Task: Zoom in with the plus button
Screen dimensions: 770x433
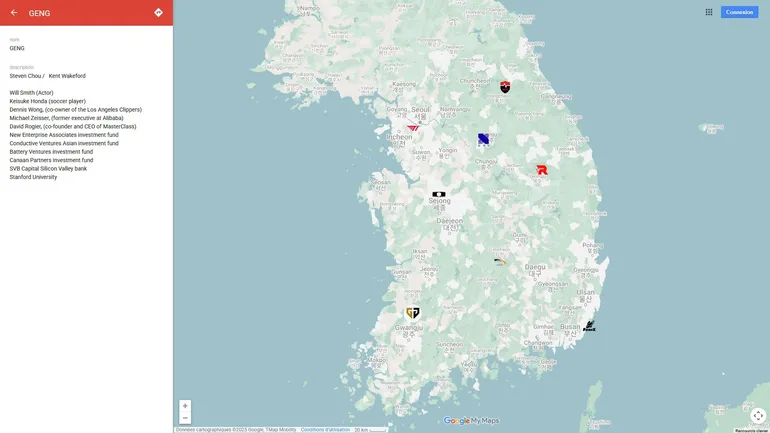Action: pos(185,406)
